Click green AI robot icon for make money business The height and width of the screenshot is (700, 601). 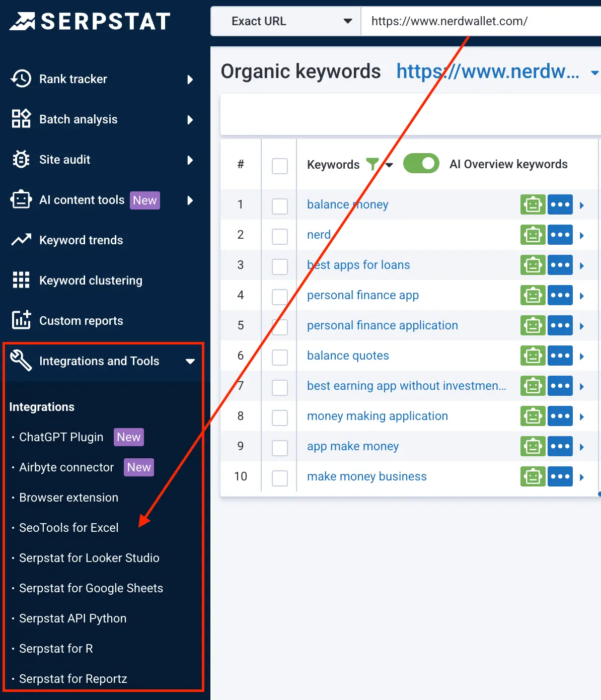coord(533,476)
